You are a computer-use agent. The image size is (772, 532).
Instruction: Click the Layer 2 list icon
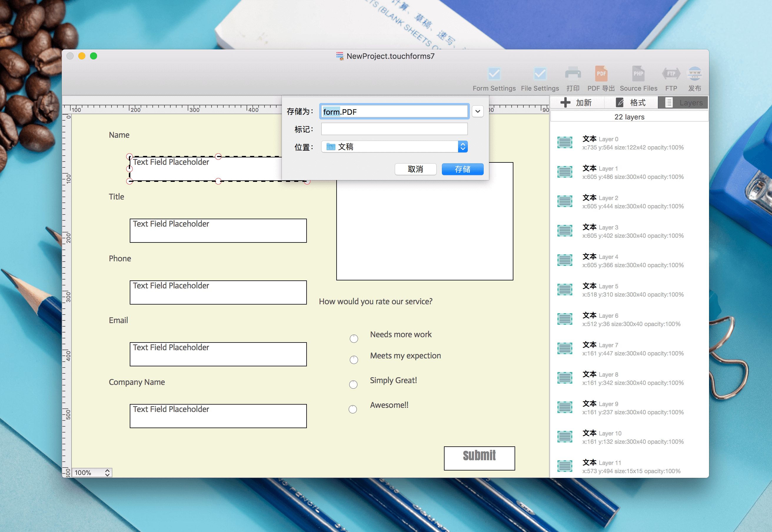pyautogui.click(x=565, y=201)
